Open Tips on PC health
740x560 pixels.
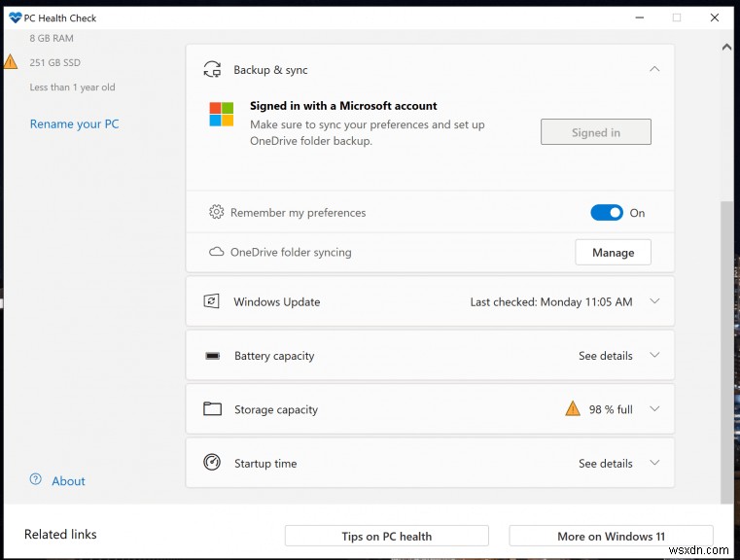point(386,537)
